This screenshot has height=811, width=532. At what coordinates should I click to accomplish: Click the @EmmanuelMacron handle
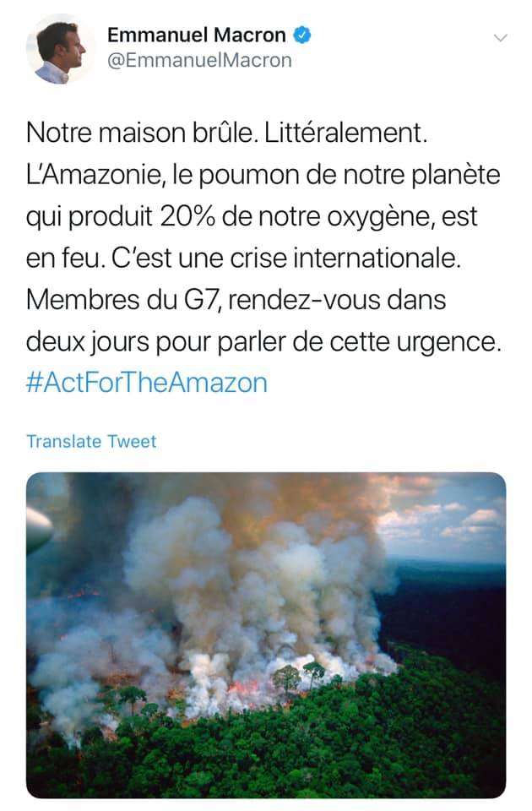199,60
